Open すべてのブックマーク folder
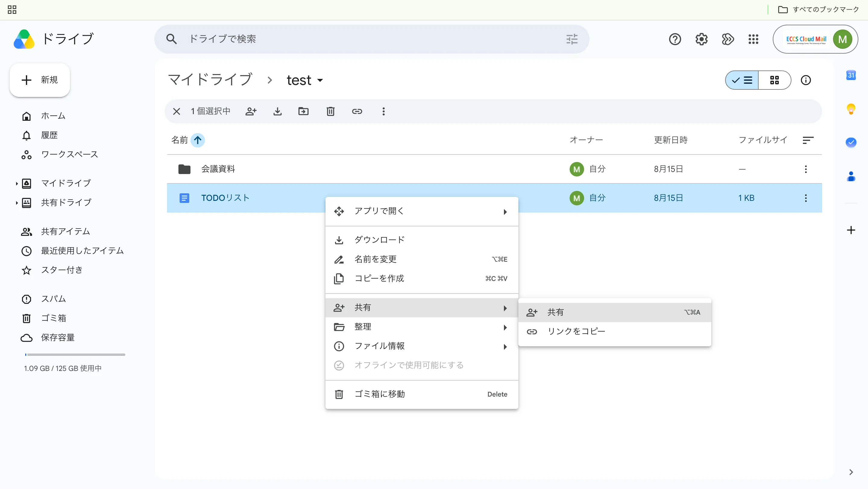The image size is (868, 489). click(x=819, y=10)
